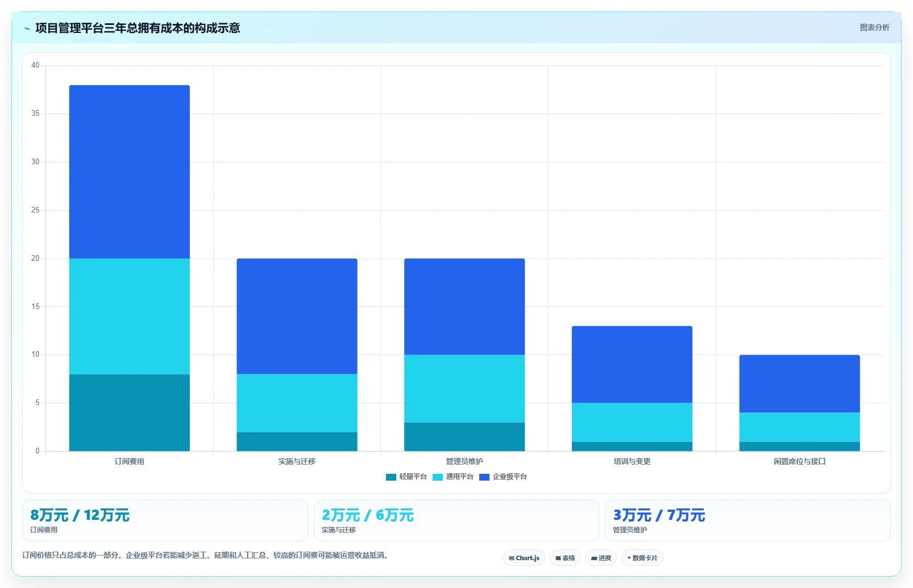Toggle the 通用平台 legend swatch
This screenshot has width=913, height=588.
click(437, 477)
